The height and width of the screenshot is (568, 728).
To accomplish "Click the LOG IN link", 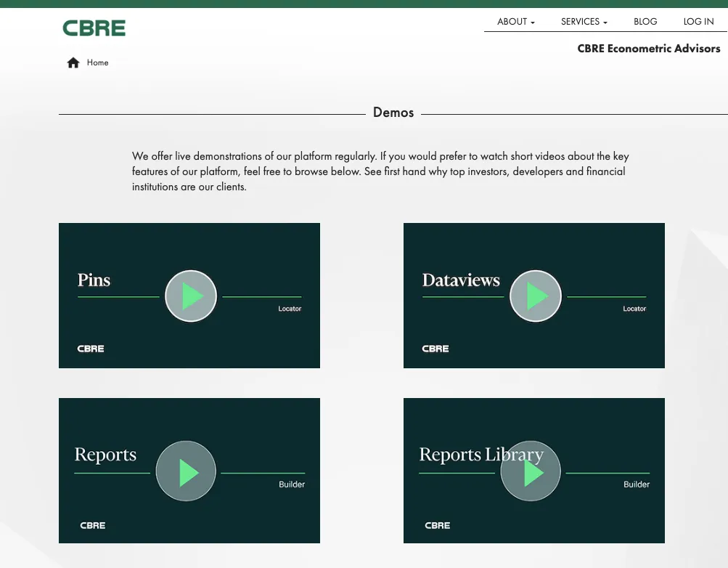I will pyautogui.click(x=698, y=22).
